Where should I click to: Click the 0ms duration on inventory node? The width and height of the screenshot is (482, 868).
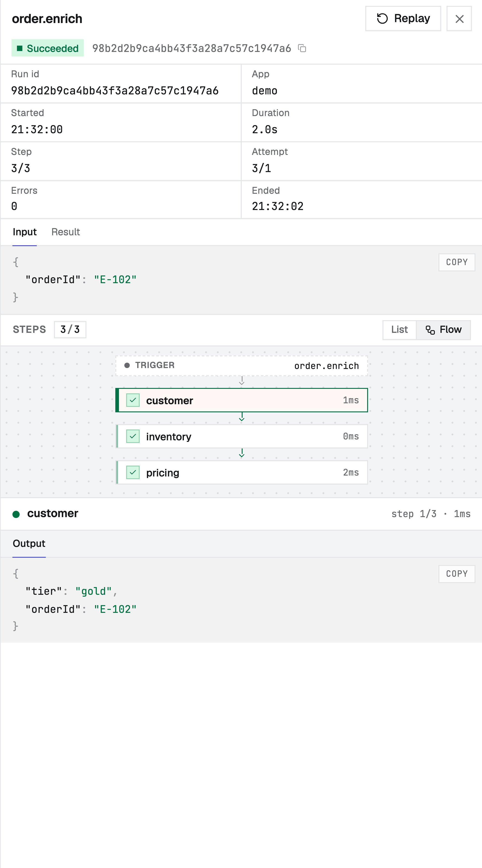pos(351,436)
